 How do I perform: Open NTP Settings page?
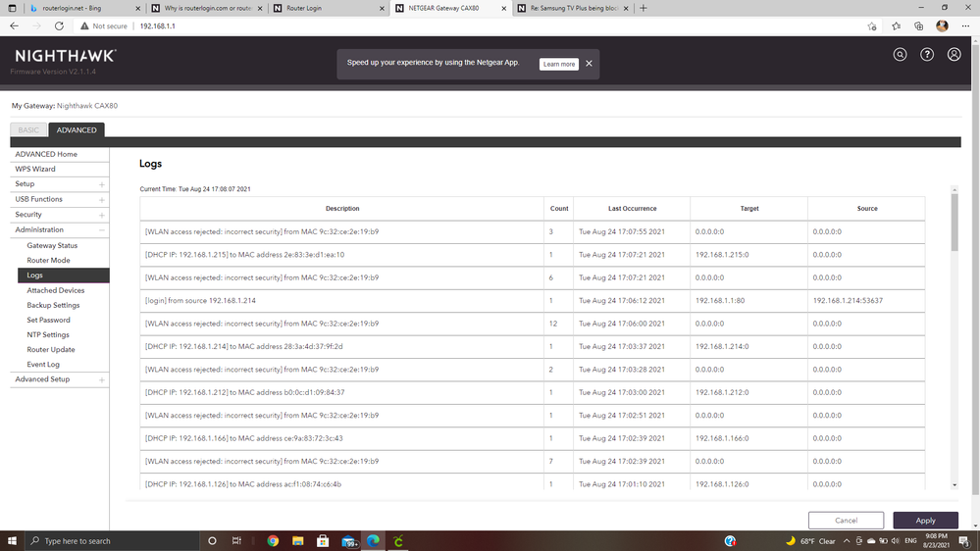tap(47, 335)
